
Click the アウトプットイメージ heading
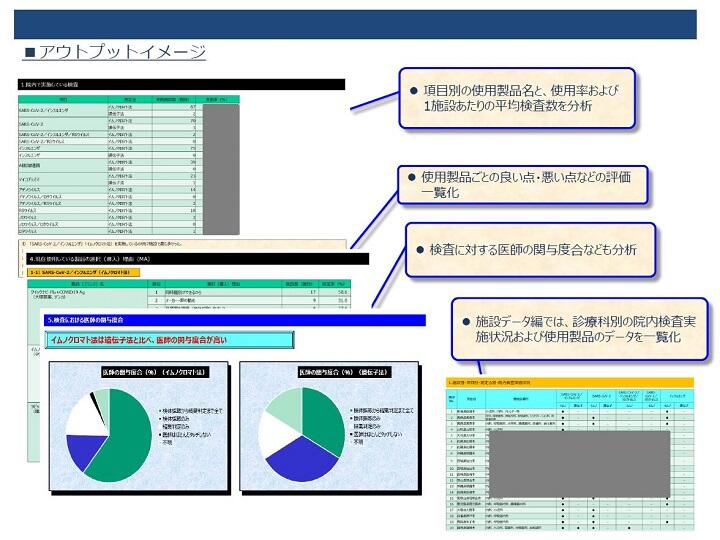[115, 51]
